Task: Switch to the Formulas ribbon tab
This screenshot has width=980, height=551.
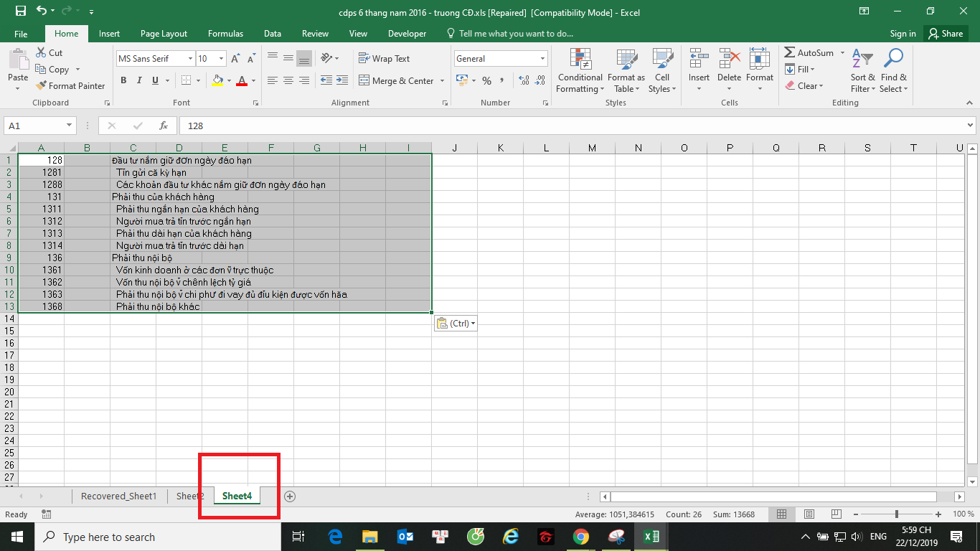Action: (x=225, y=33)
